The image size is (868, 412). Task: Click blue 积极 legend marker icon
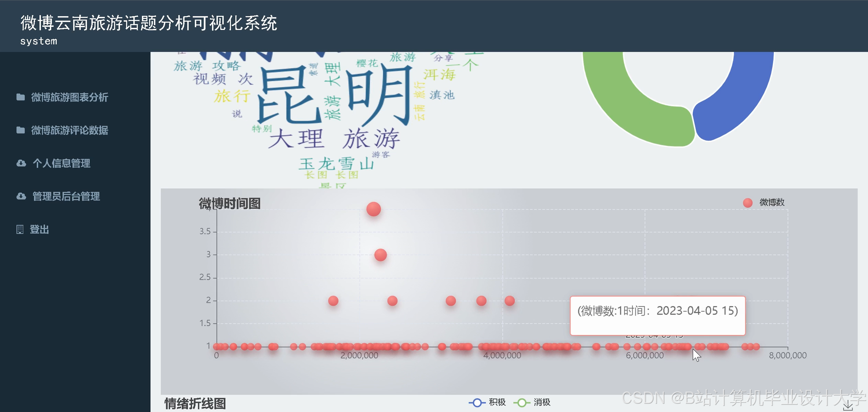point(477,402)
